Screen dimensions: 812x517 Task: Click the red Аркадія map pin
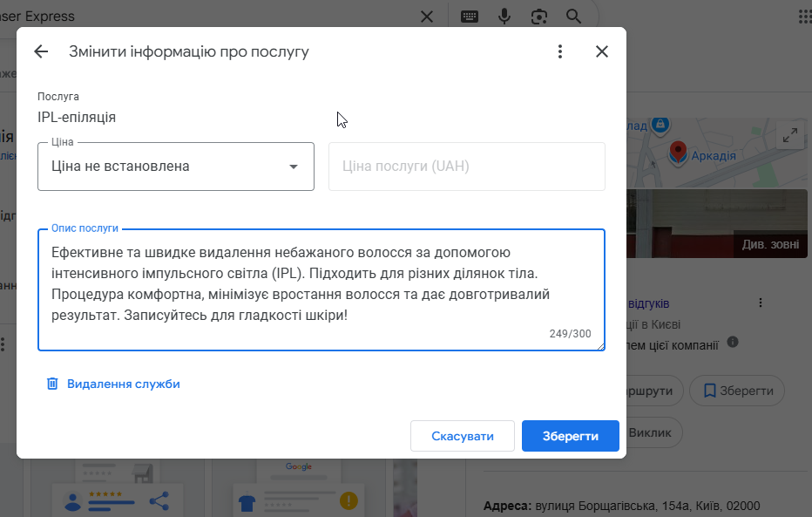click(x=677, y=152)
